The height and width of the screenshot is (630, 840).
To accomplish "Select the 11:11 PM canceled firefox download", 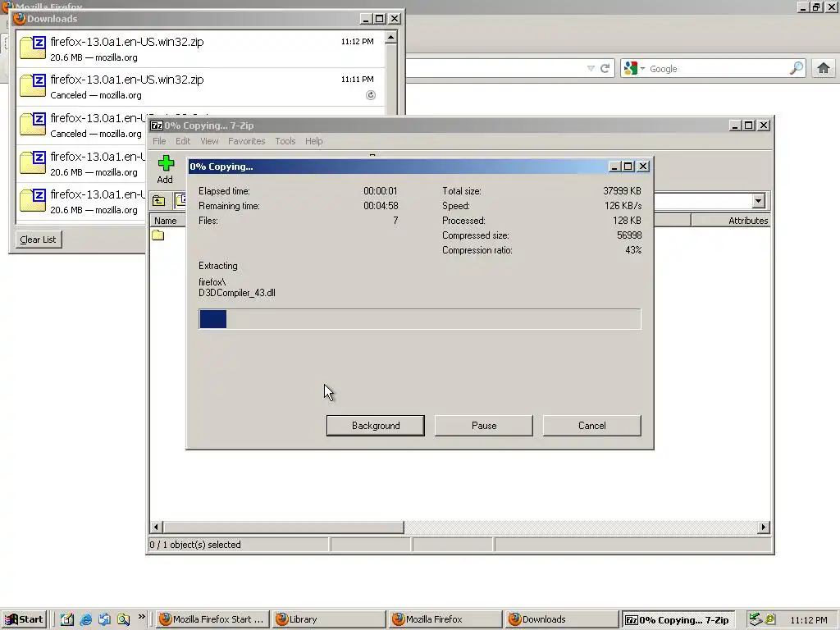I will pos(200,87).
